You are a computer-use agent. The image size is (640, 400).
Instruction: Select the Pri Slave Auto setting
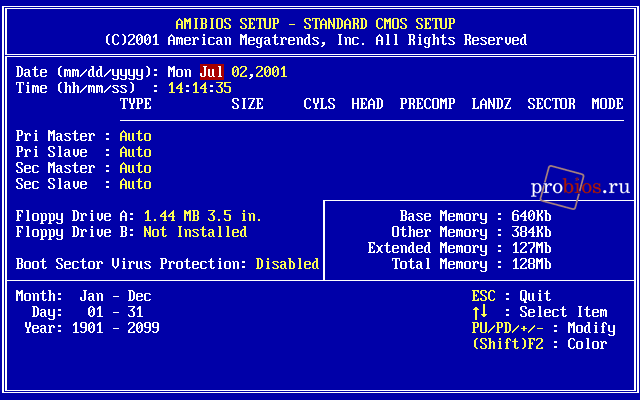tap(136, 152)
